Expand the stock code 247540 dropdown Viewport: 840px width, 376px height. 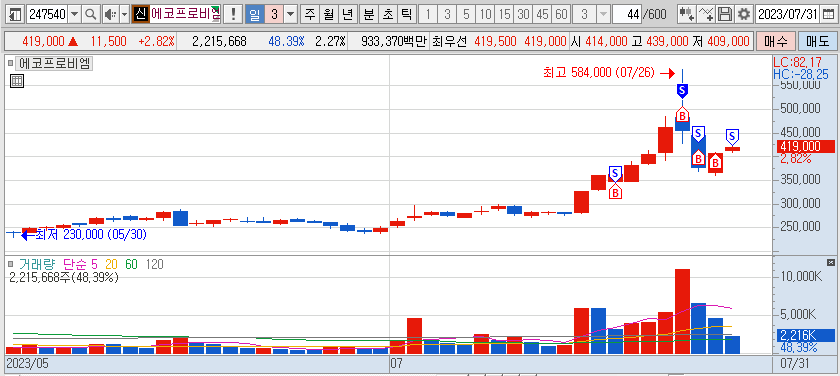click(x=74, y=14)
